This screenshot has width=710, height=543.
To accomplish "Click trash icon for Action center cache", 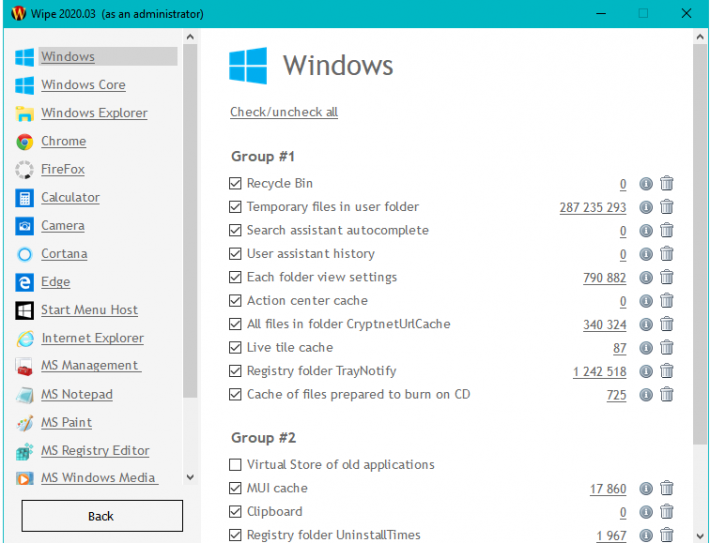I will (x=667, y=301).
